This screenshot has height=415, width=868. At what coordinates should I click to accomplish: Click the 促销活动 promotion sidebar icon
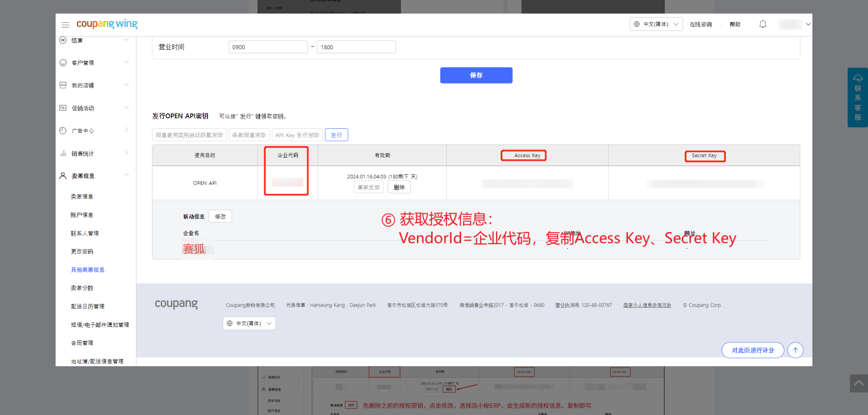click(x=63, y=108)
